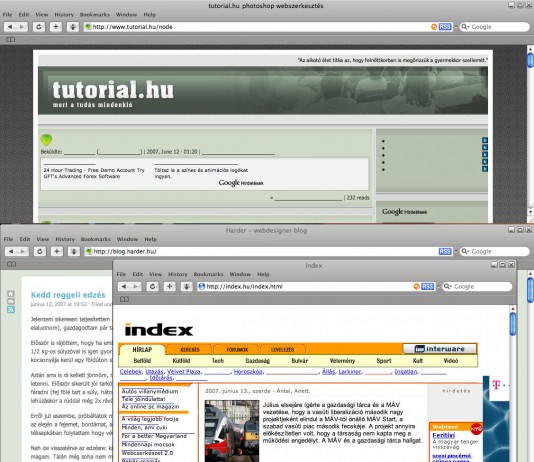Image resolution: width=534 pixels, height=462 pixels.
Task: Open Window menu in Index window
Action: (240, 274)
